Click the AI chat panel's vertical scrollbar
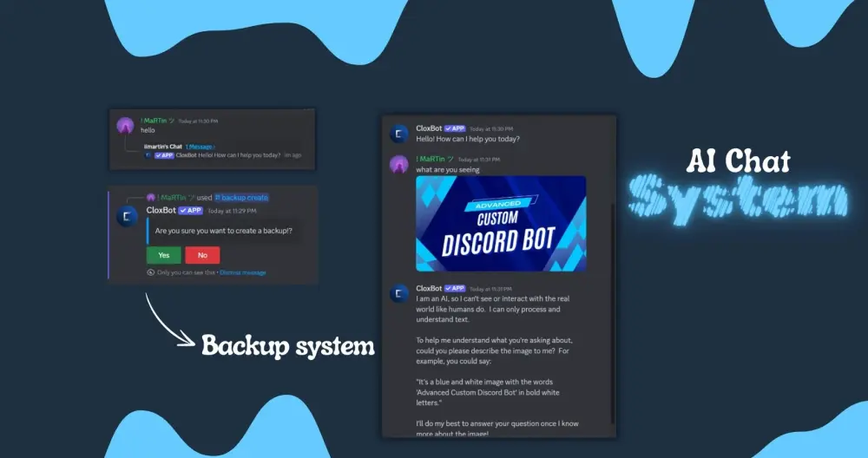The image size is (868, 458). coord(612,312)
